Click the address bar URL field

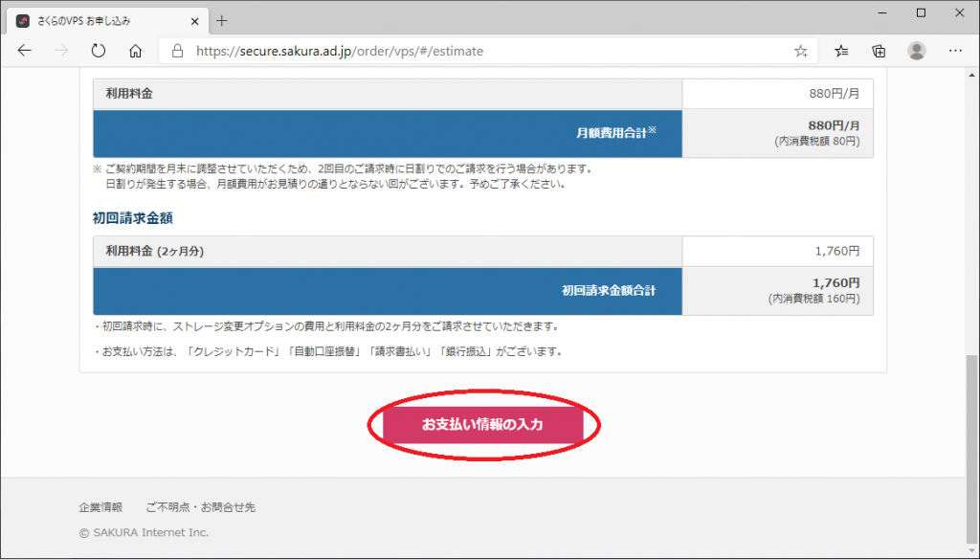tap(479, 51)
